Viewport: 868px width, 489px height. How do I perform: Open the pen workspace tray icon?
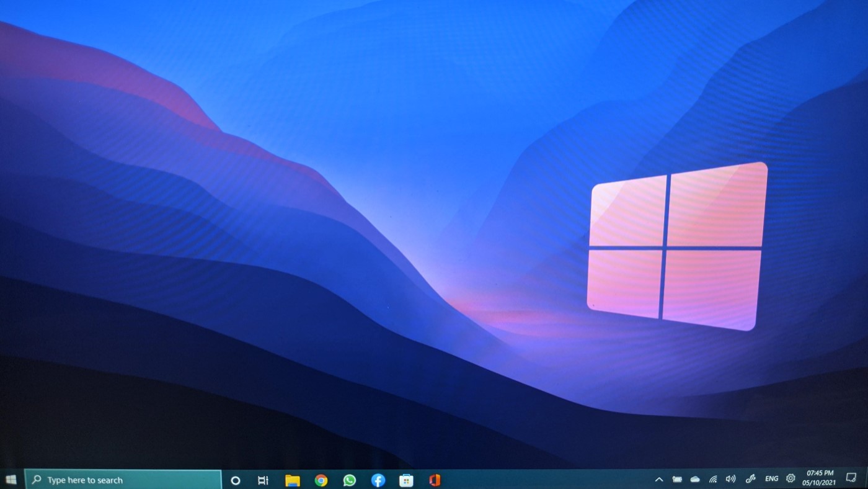pos(750,479)
